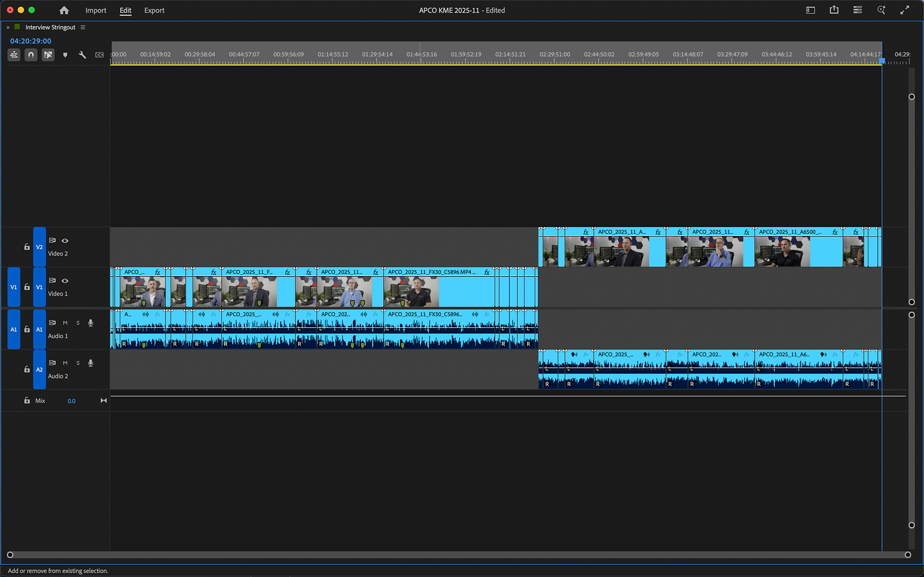
Task: Open the hamburger settings menu in the title bar
Action: 857,10
